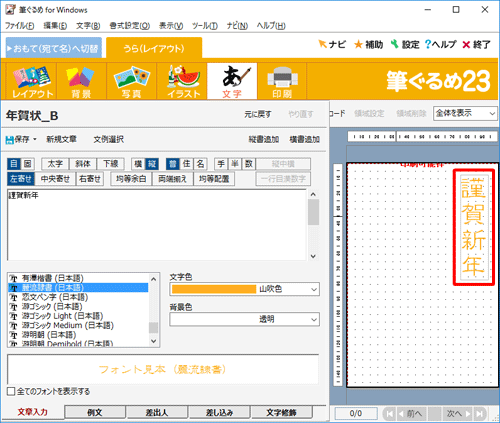The width and height of the screenshot is (500, 423).
Task: Open the 印刷 print tool
Action: [x=282, y=81]
